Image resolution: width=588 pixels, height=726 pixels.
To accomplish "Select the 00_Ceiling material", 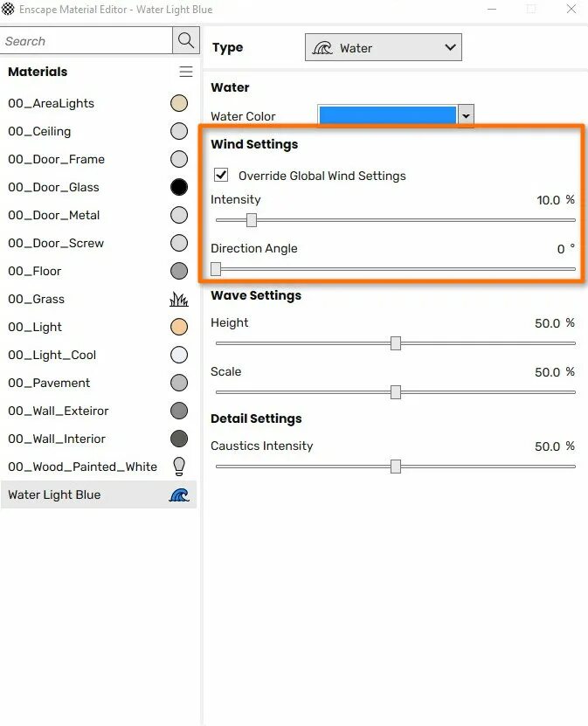I will click(x=98, y=131).
